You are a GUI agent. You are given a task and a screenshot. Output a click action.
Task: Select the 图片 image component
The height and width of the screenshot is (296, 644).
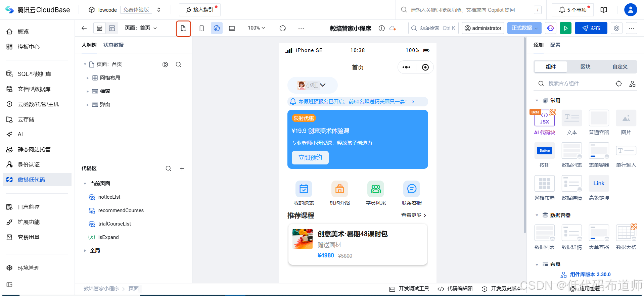(x=626, y=122)
